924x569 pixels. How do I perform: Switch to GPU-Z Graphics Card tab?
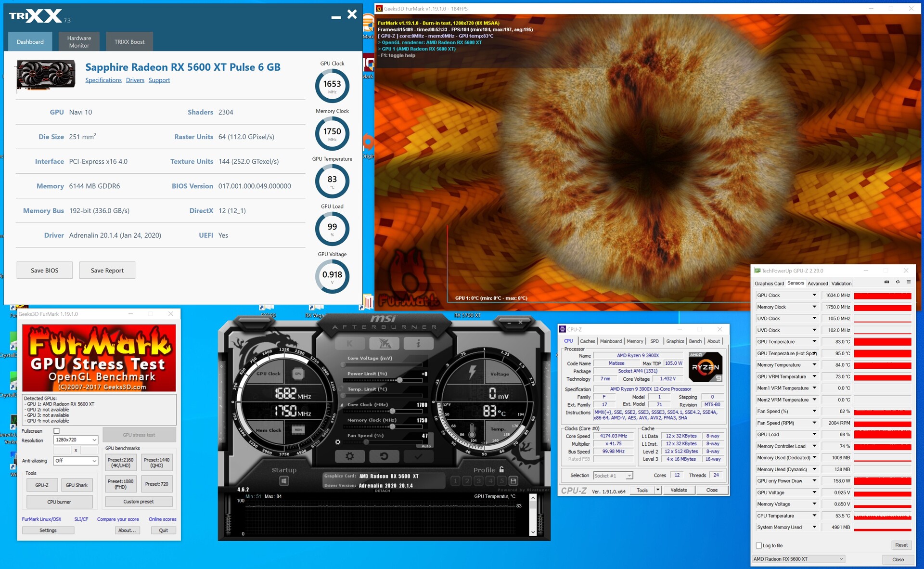point(769,284)
